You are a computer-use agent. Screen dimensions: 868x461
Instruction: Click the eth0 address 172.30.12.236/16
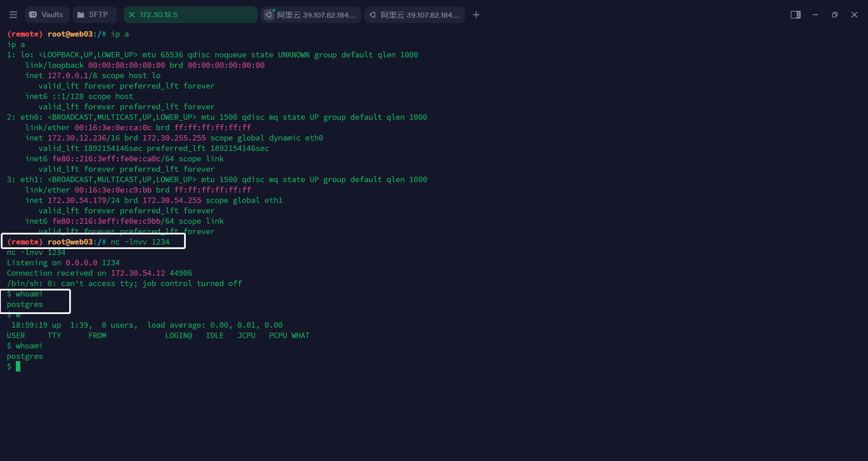pos(84,138)
